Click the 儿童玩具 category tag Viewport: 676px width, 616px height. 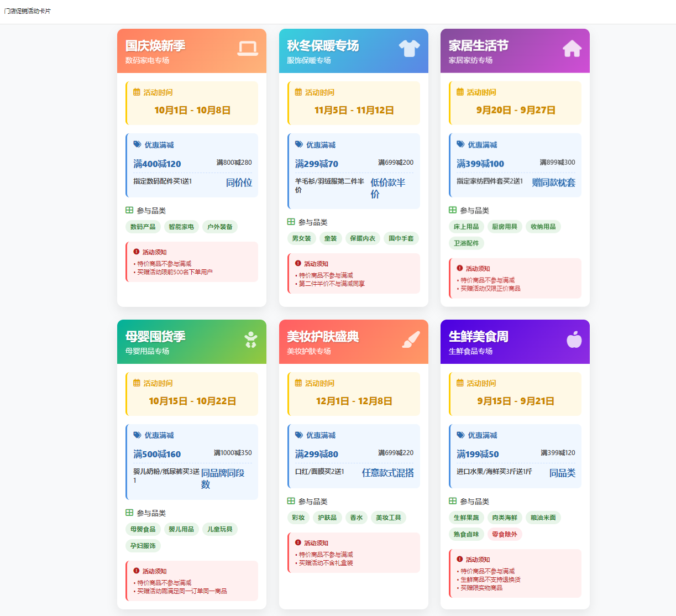point(219,529)
